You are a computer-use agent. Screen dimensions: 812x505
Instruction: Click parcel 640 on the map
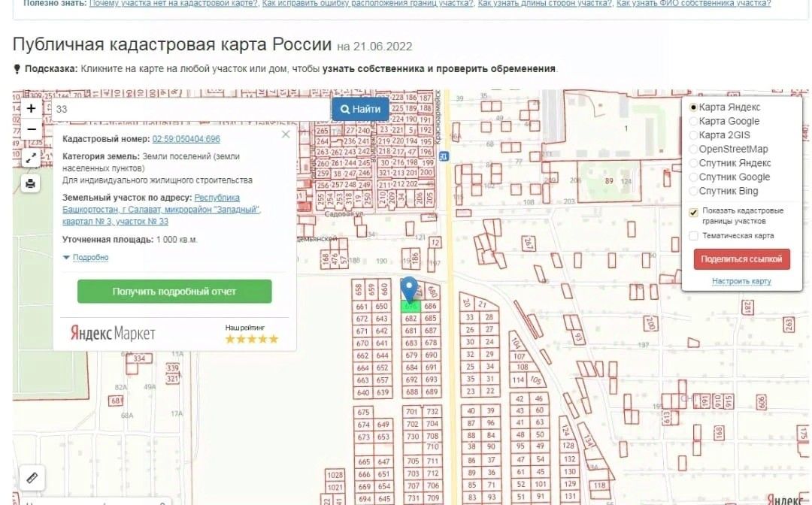(x=363, y=392)
